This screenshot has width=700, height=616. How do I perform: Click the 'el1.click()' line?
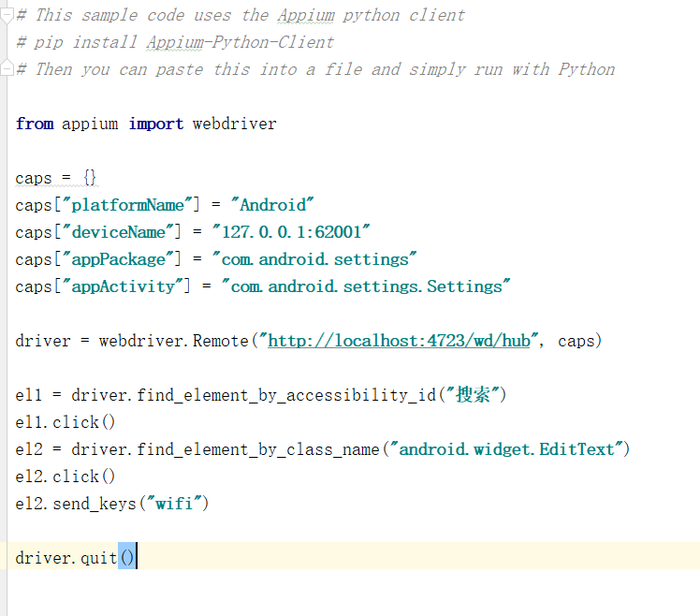66,422
